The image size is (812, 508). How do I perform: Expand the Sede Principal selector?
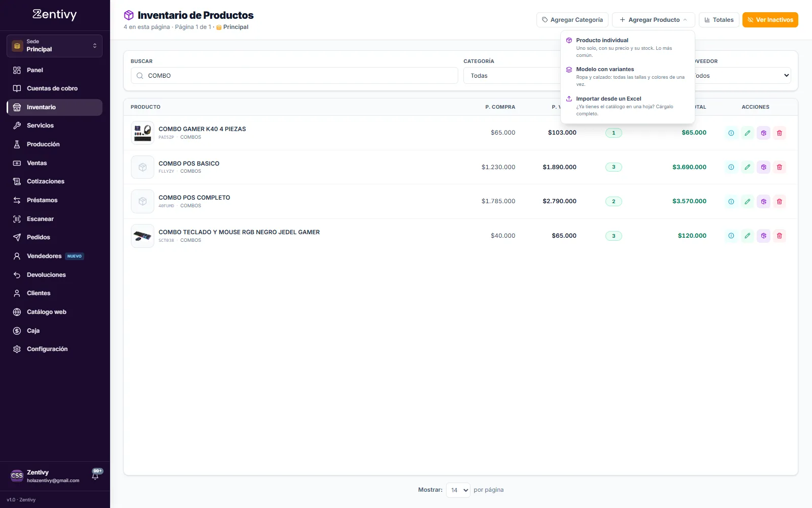pos(54,46)
